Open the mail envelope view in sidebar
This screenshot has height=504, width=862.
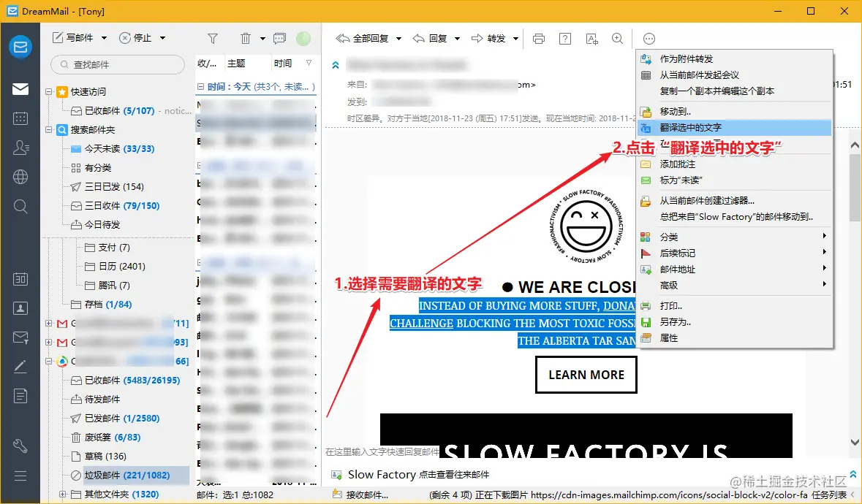pyautogui.click(x=20, y=89)
